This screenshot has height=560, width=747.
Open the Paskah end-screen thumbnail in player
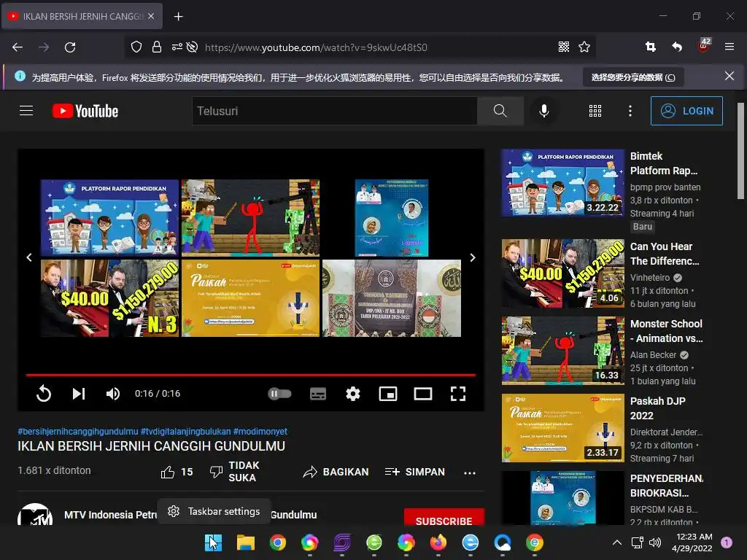pyautogui.click(x=251, y=298)
